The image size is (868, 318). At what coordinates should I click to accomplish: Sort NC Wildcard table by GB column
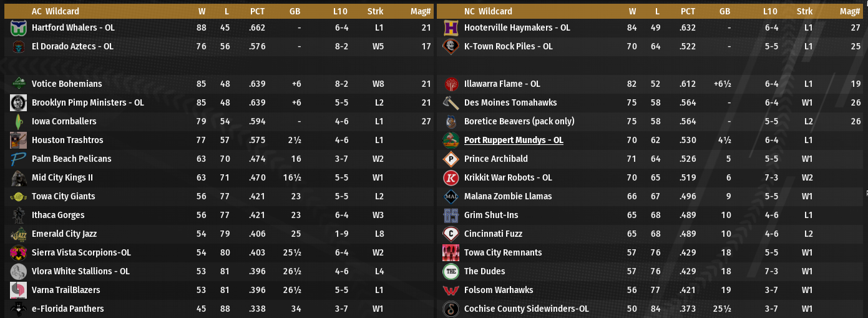pyautogui.click(x=724, y=11)
